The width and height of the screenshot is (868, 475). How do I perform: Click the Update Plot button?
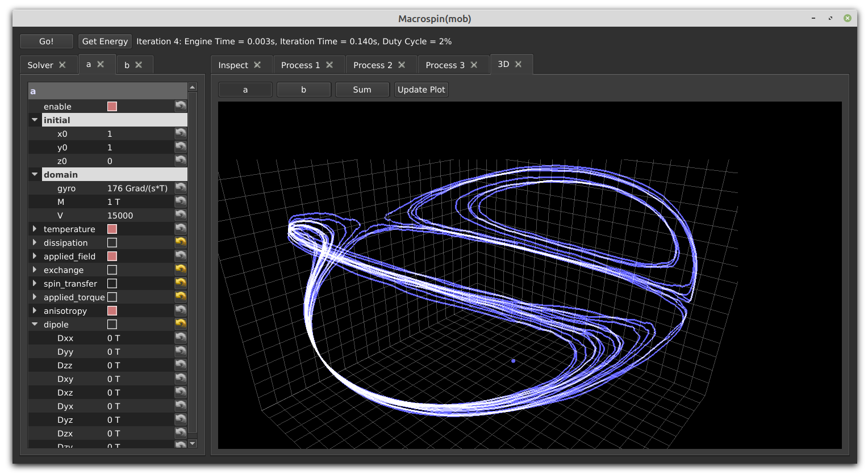pos(422,90)
